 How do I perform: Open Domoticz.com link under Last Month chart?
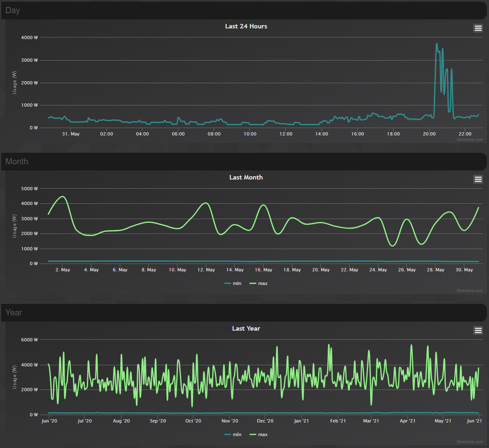click(x=470, y=290)
